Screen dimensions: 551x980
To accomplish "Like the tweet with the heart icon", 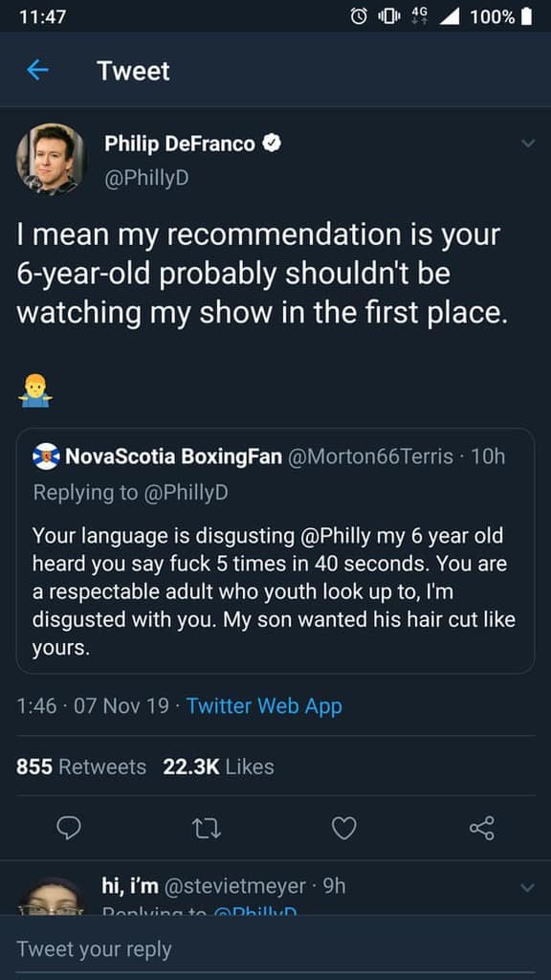I will pyautogui.click(x=343, y=828).
